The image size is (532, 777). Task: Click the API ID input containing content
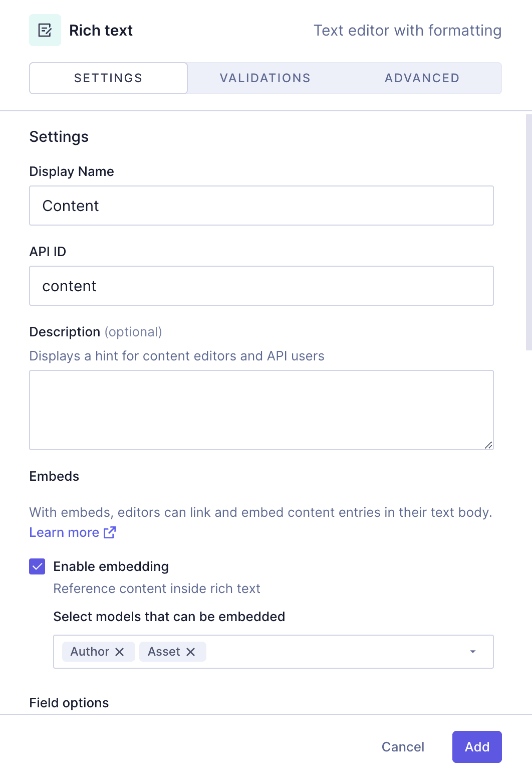tap(261, 286)
